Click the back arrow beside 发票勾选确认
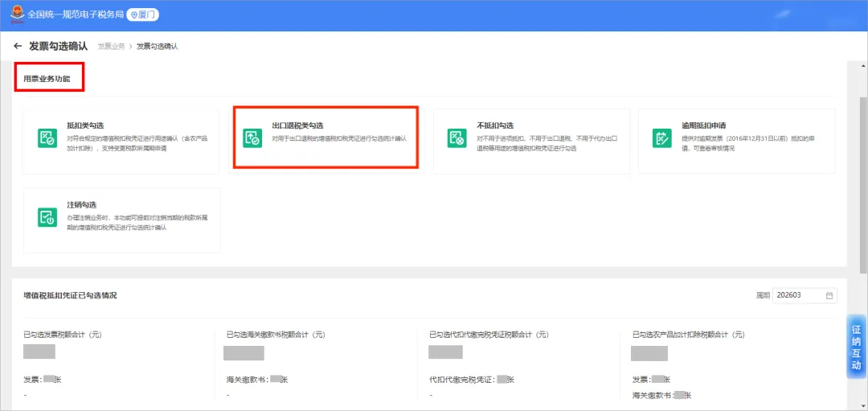 click(18, 46)
